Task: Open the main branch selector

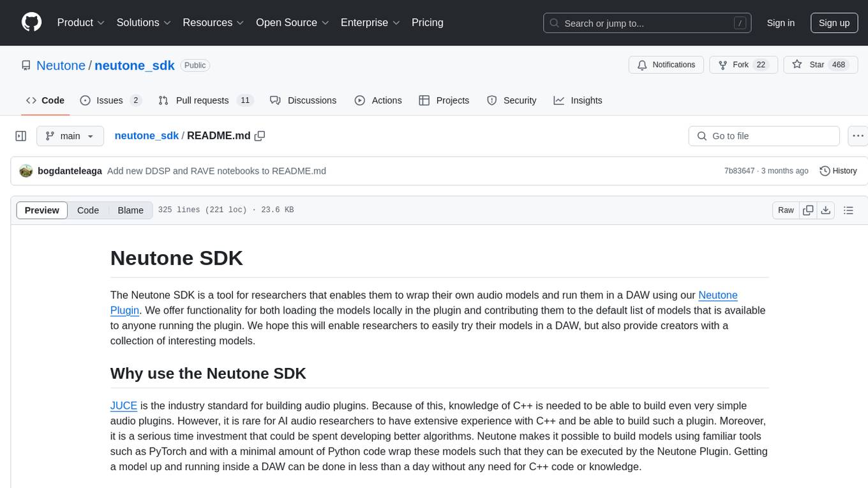Action: click(x=70, y=136)
